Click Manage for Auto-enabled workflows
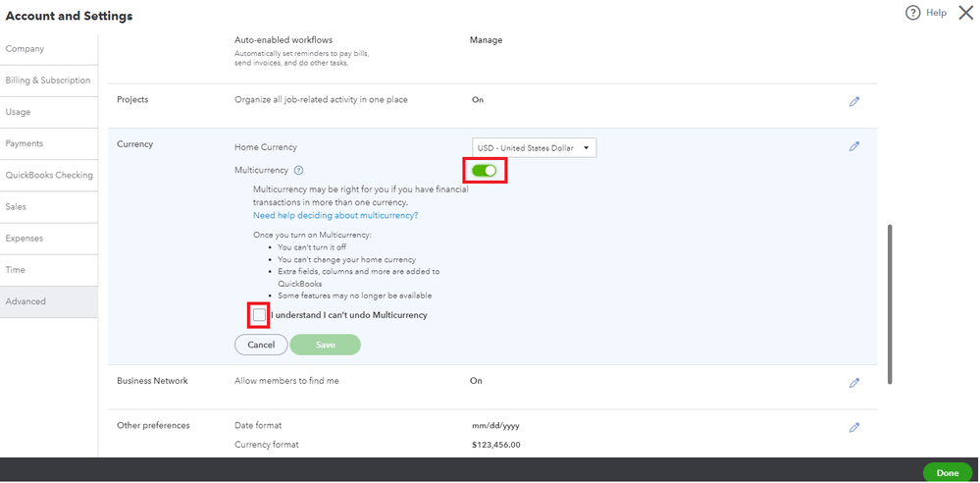Screen dimensions: 980x483 pos(486,40)
